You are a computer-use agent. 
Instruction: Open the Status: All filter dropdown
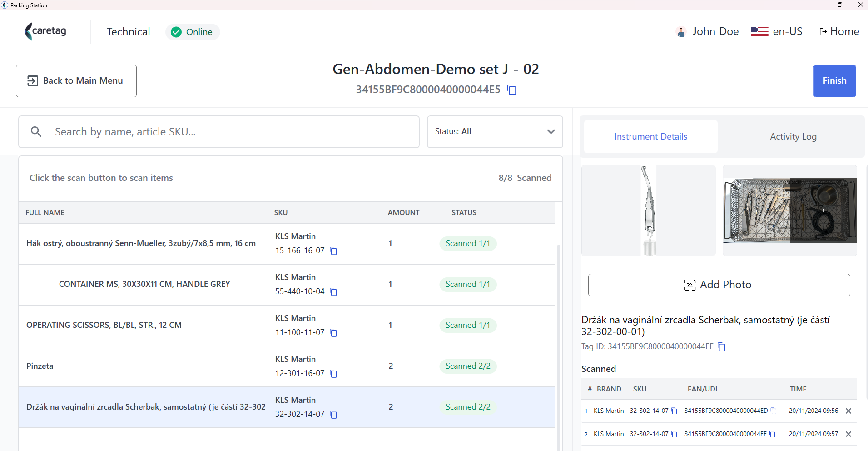495,132
